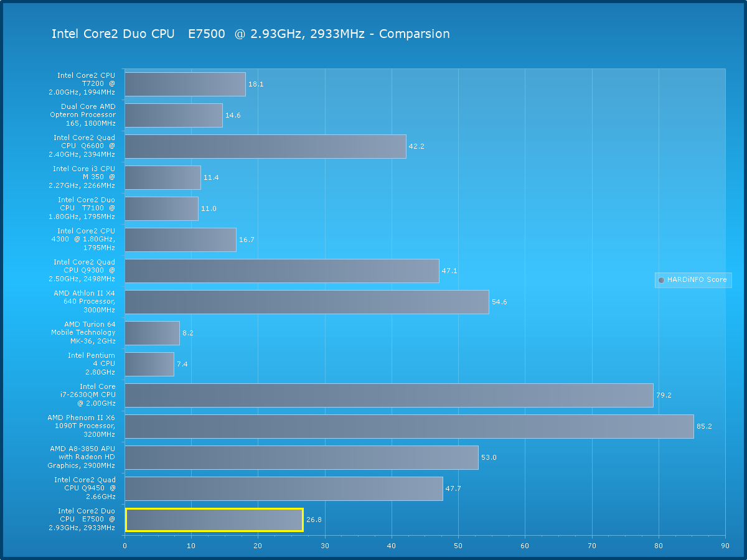
Task: Select the AMD A8-3850 APU bar
Action: click(x=301, y=457)
